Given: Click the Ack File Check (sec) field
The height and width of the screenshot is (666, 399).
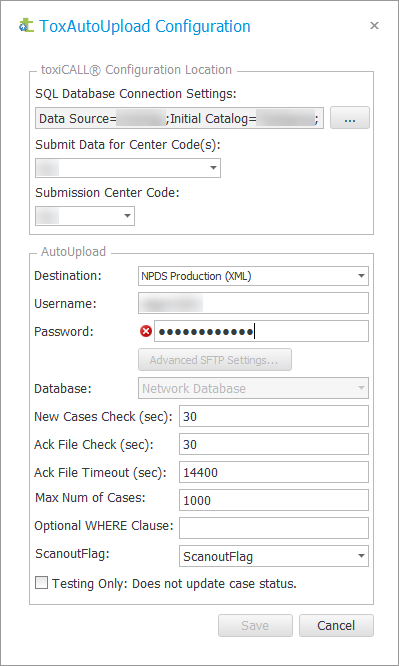Looking at the screenshot, I should tap(274, 444).
